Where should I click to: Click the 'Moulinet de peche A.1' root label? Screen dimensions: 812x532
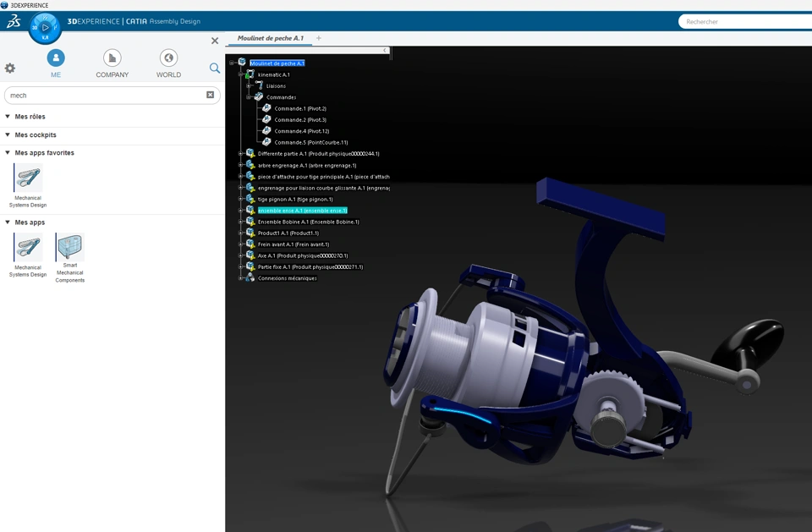(277, 63)
